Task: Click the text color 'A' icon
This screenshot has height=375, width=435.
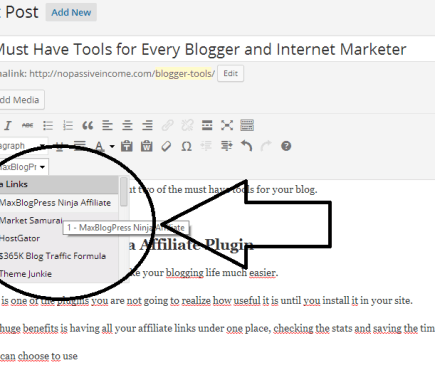Action: tap(99, 146)
